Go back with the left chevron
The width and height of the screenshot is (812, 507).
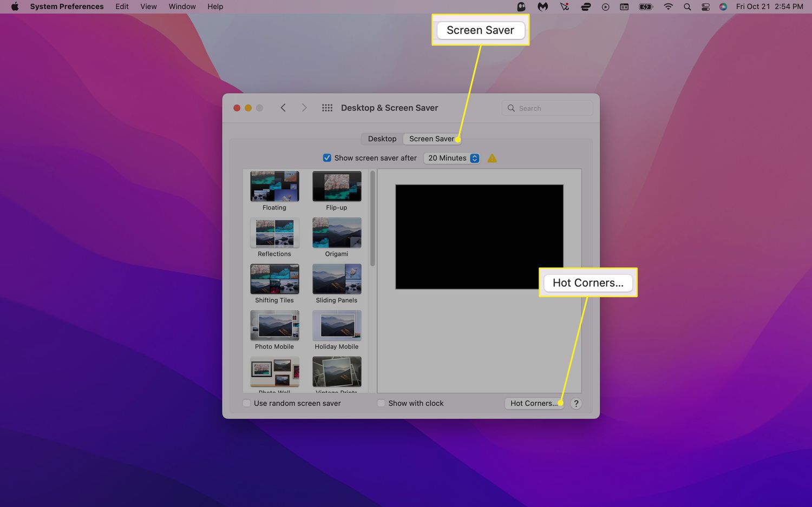click(x=283, y=108)
